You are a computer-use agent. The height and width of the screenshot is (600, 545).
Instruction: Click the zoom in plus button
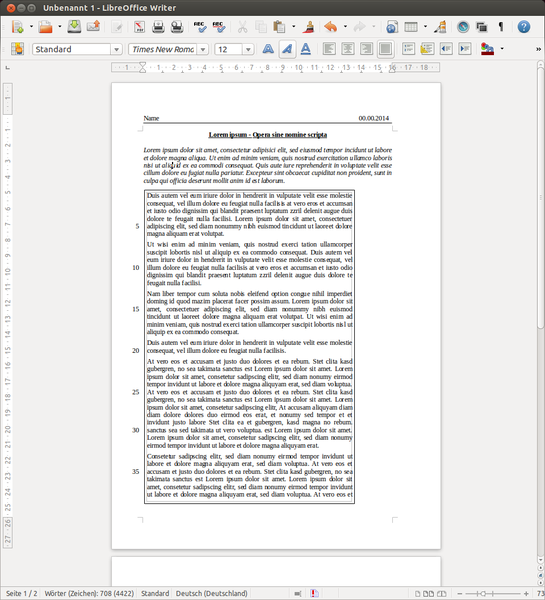click(527, 593)
